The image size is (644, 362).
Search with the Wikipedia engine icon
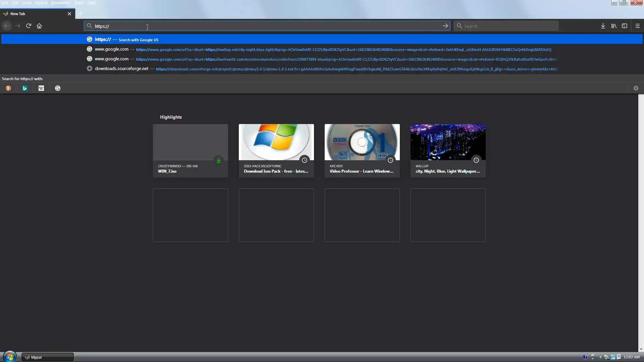coord(41,88)
